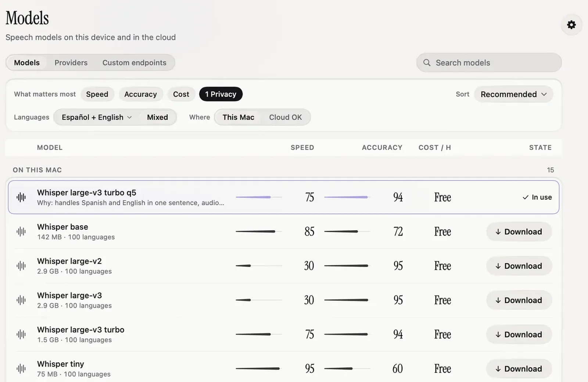Download the 2.9 GB Whisper large-v3 model
588x382 pixels.
pos(519,300)
